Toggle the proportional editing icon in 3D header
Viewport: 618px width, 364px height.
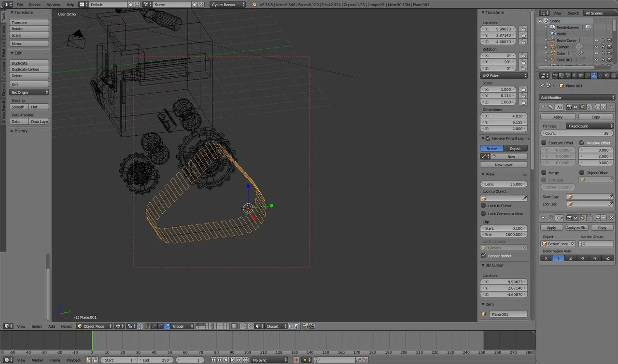pos(242,326)
